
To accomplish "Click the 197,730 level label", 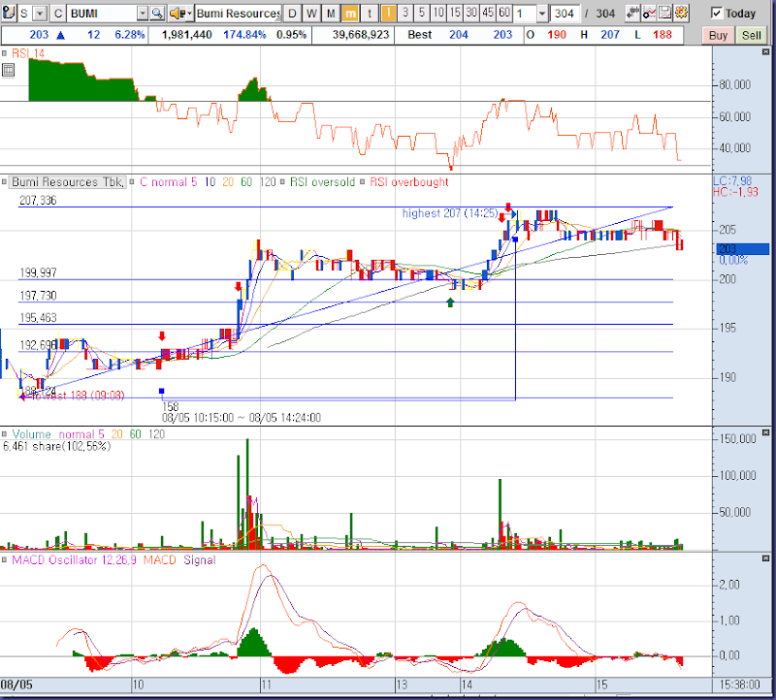I will coord(38,296).
